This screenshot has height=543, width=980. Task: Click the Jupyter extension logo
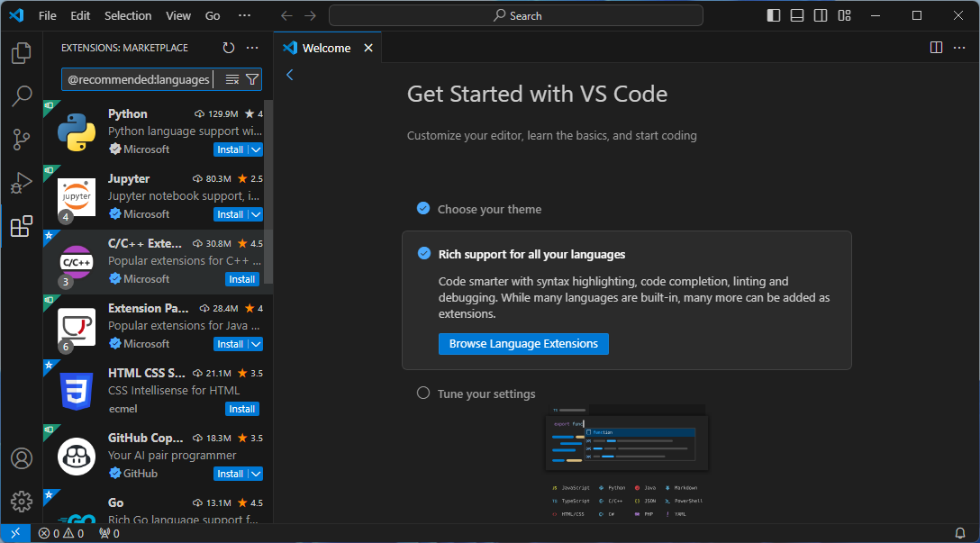coord(77,197)
